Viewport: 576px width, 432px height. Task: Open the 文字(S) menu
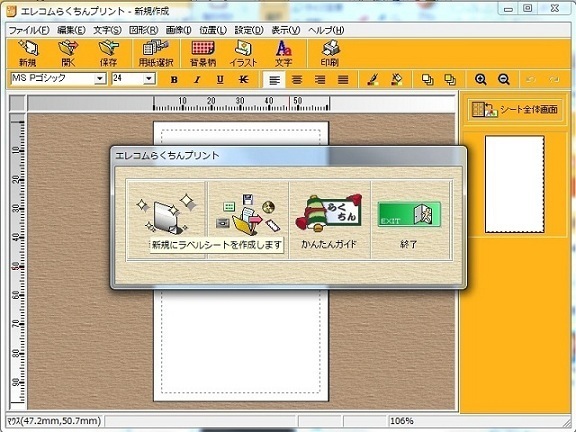(107, 30)
